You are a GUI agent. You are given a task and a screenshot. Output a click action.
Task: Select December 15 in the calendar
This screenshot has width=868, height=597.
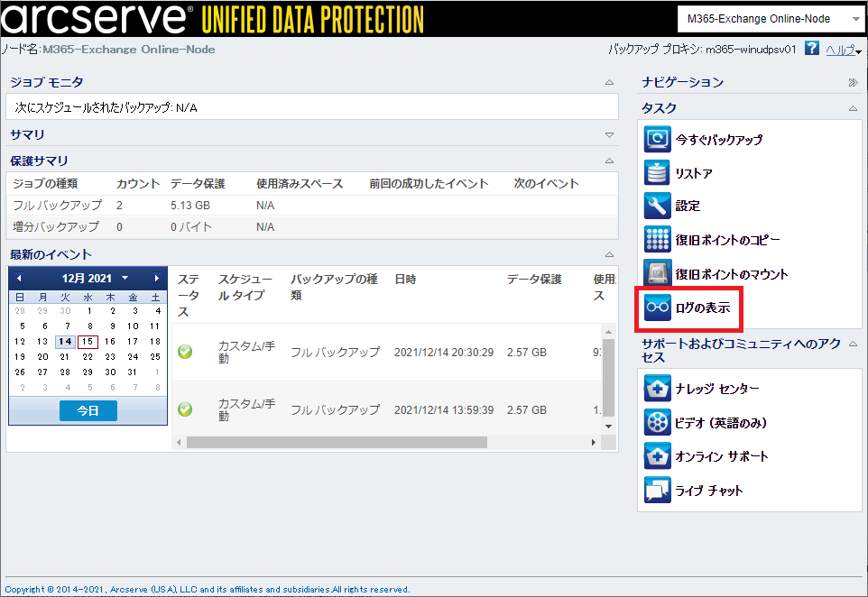tap(88, 342)
